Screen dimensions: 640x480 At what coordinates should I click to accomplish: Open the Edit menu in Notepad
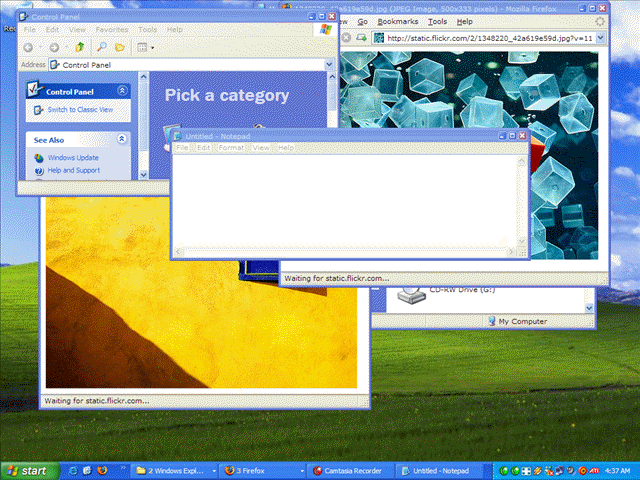click(203, 148)
